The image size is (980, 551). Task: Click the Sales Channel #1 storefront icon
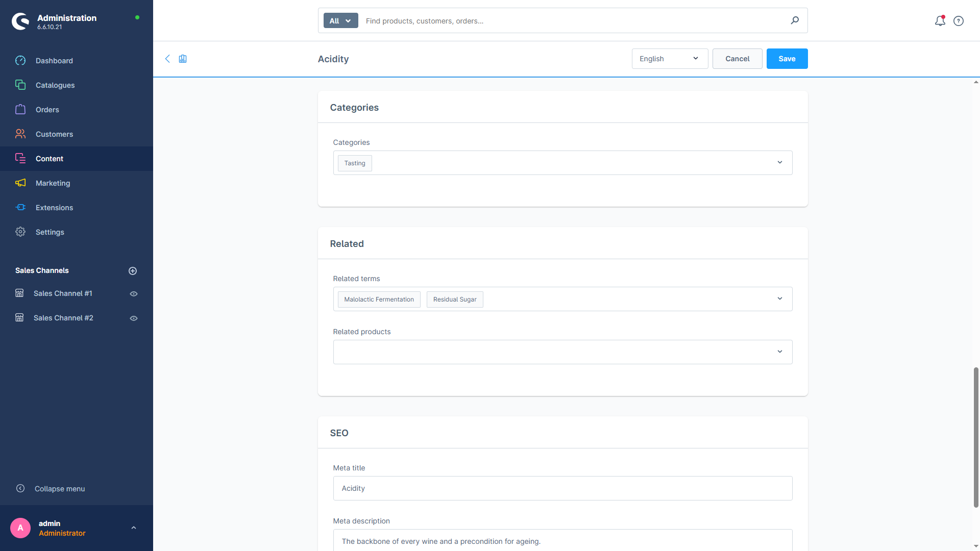(x=19, y=293)
